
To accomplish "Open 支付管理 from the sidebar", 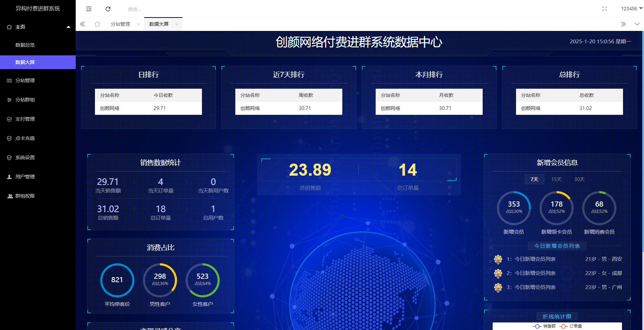I will point(25,119).
